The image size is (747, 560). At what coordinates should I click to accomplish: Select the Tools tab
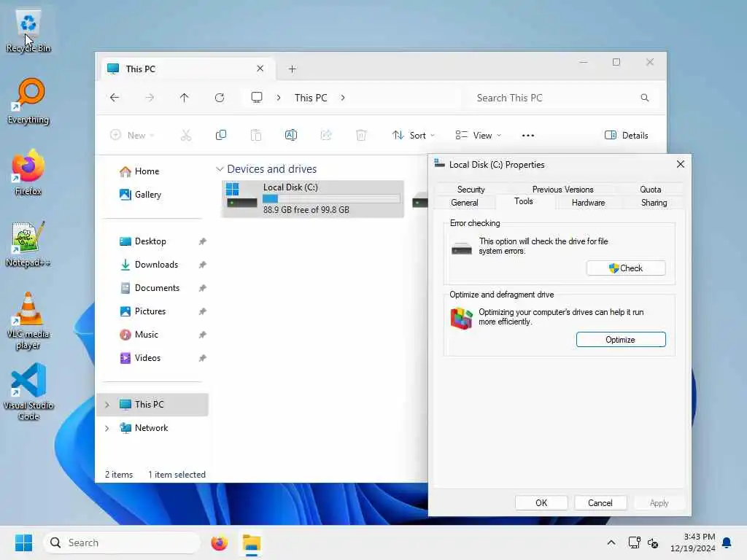[x=524, y=201]
